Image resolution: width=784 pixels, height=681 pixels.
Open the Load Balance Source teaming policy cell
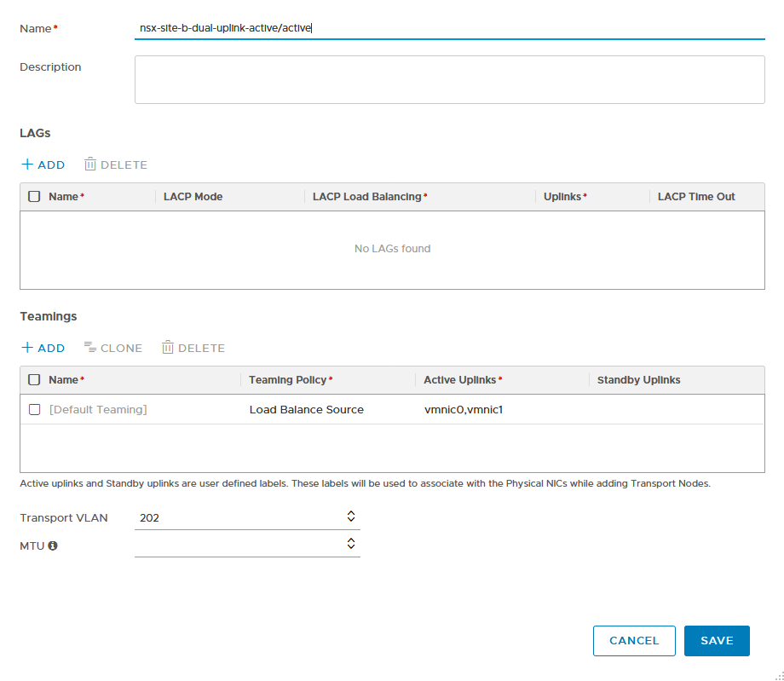click(307, 410)
